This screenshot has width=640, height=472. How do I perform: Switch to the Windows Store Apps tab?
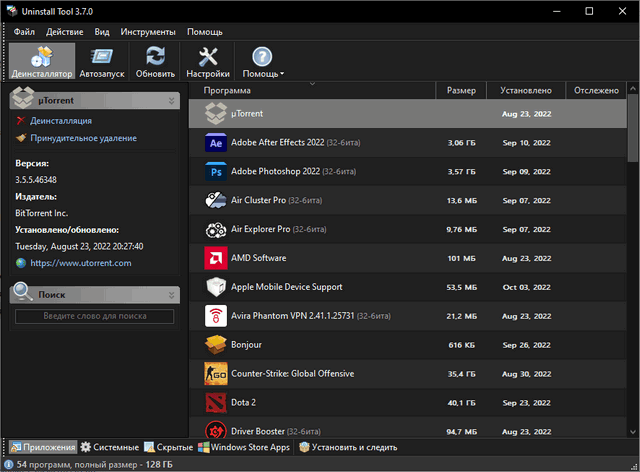point(243,447)
